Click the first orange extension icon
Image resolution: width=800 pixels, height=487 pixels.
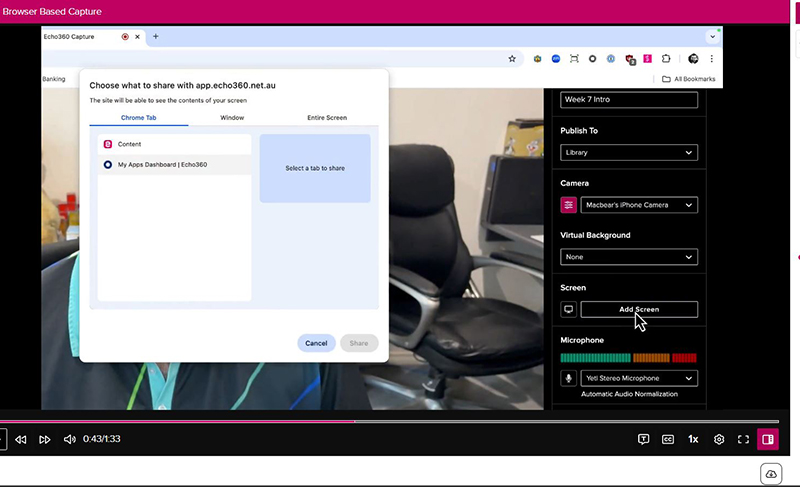(x=537, y=59)
